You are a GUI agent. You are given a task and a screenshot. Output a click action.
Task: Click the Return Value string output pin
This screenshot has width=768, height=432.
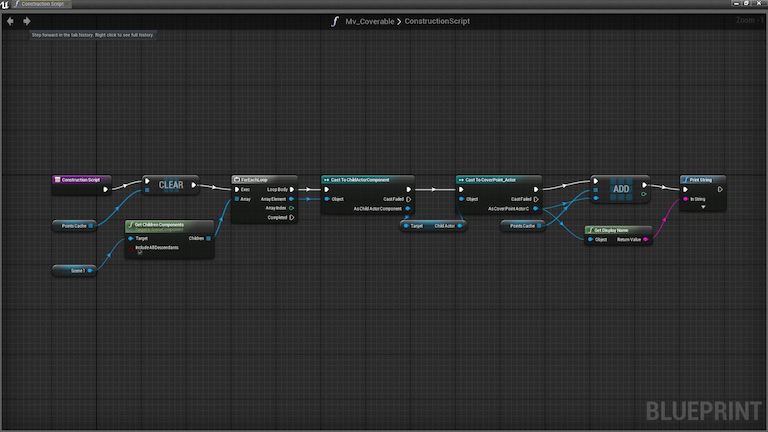pos(646,240)
